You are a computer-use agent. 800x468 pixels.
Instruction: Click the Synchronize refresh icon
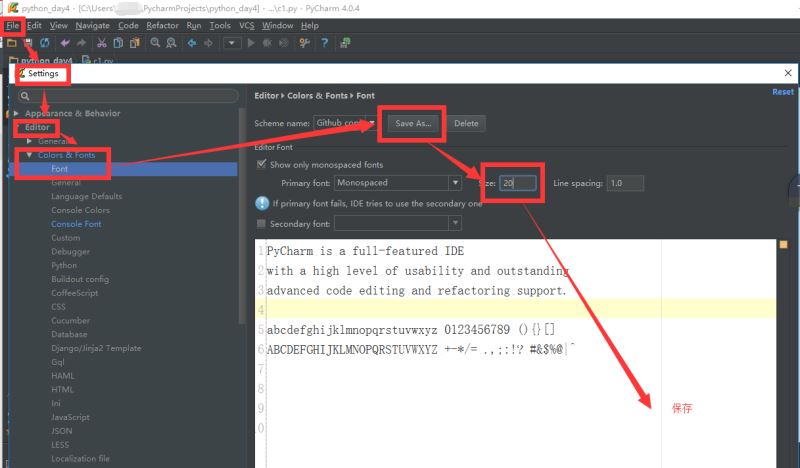45,43
